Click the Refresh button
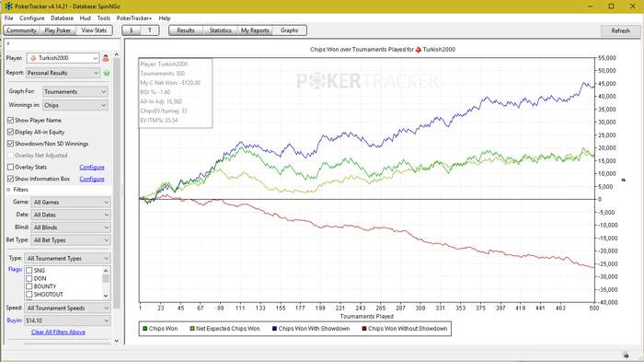Image resolution: width=644 pixels, height=362 pixels. [x=621, y=30]
